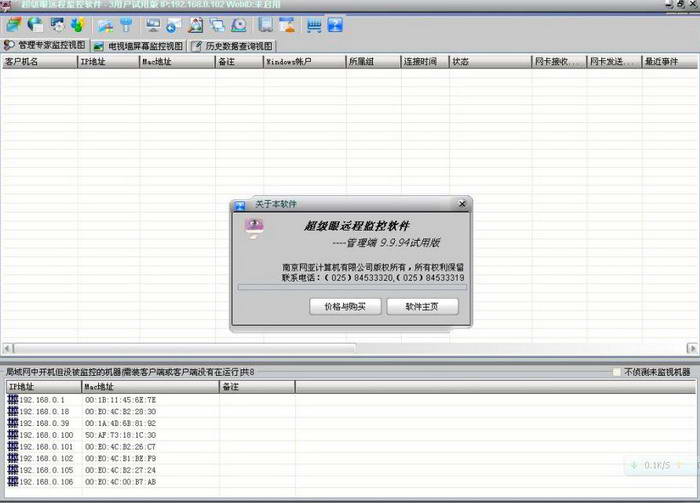Click network icon beside 192.168.0.100
This screenshot has width=700, height=503.
[13, 434]
